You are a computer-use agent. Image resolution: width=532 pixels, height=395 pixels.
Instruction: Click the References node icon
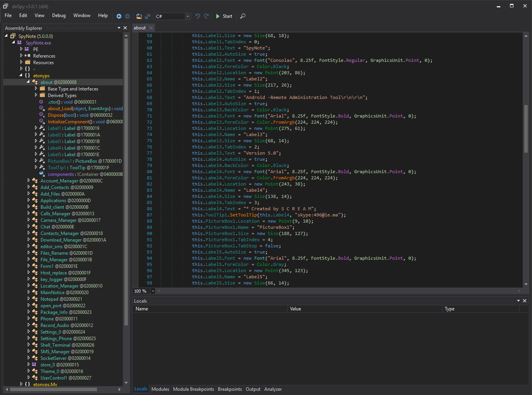(x=27, y=56)
